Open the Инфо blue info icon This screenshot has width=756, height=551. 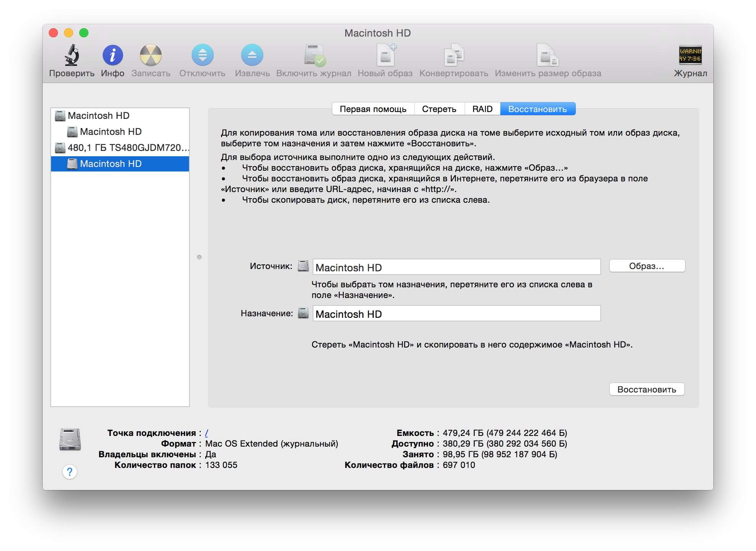[x=112, y=55]
